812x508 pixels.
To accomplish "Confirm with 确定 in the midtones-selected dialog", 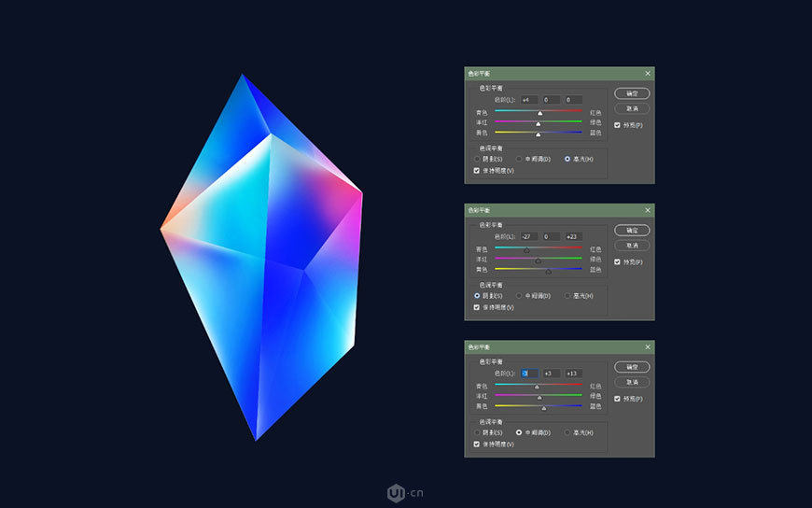I will click(x=632, y=367).
